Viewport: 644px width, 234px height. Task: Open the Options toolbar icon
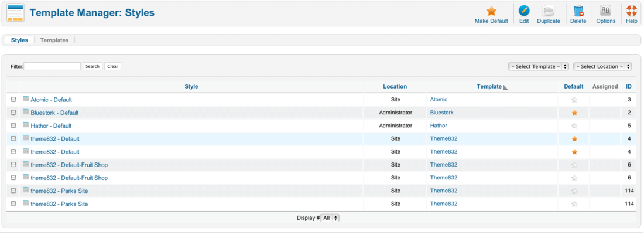click(x=606, y=11)
